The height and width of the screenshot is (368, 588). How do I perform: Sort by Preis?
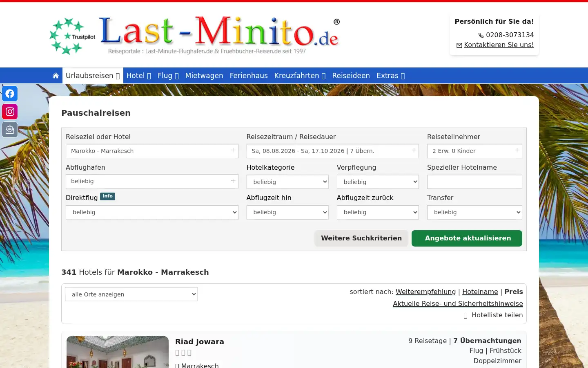pos(514,292)
